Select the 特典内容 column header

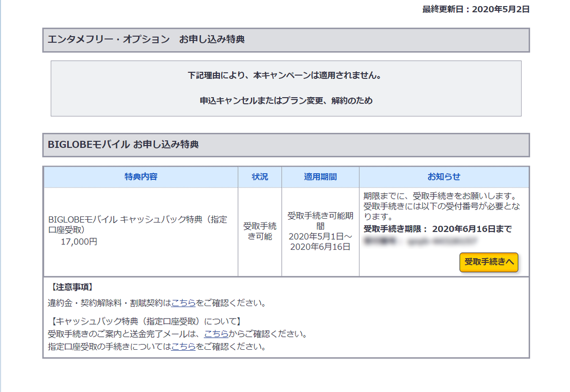tap(141, 177)
